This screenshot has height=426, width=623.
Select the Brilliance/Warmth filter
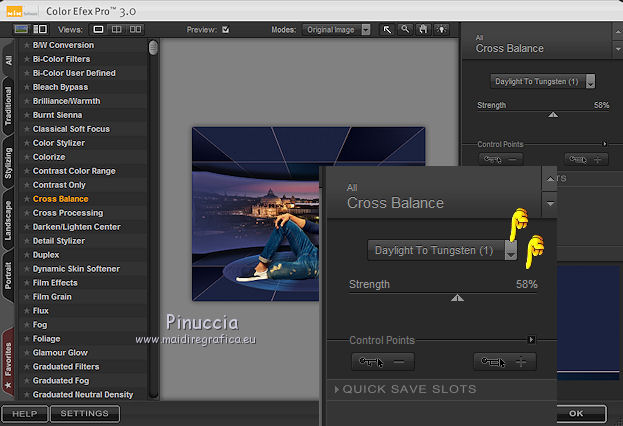[66, 101]
